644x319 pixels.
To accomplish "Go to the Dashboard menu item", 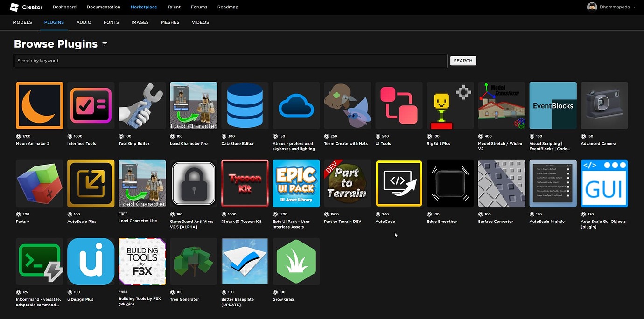I will coord(64,7).
